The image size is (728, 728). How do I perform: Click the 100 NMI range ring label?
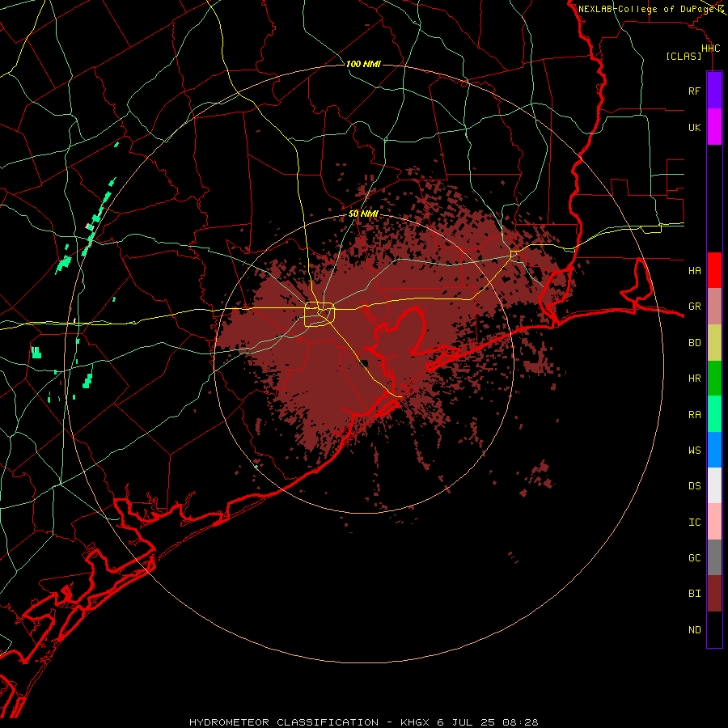(x=363, y=64)
